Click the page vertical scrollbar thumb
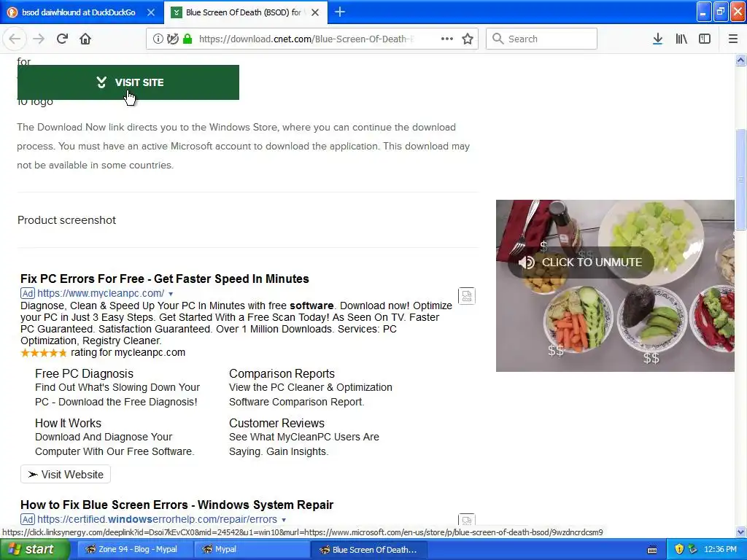The image size is (747, 560). pyautogui.click(x=740, y=180)
